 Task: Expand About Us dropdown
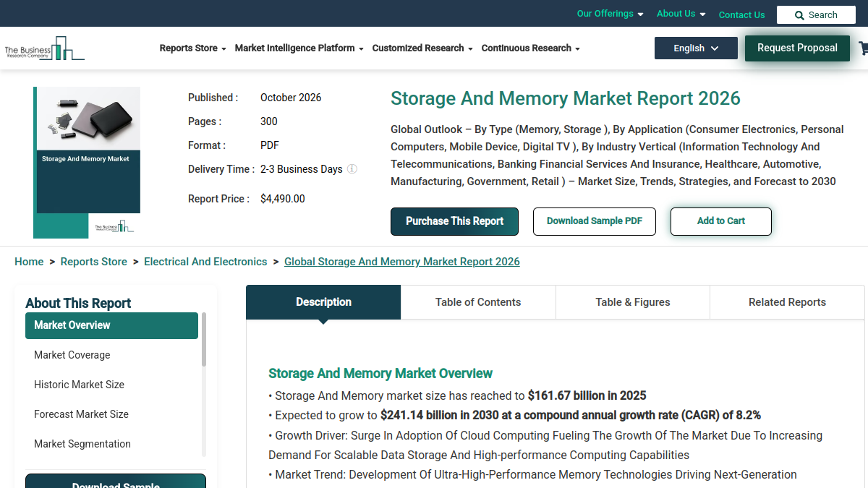pyautogui.click(x=681, y=14)
